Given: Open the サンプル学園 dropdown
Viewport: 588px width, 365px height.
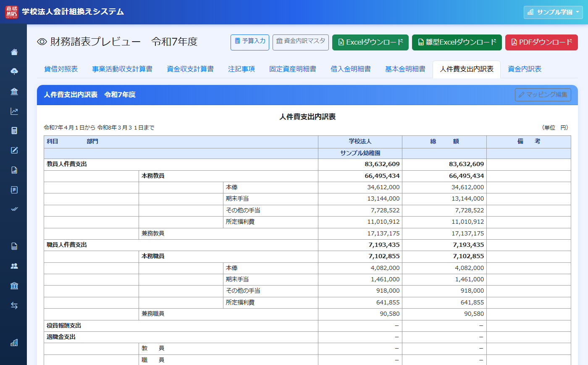Looking at the screenshot, I should click(x=553, y=12).
